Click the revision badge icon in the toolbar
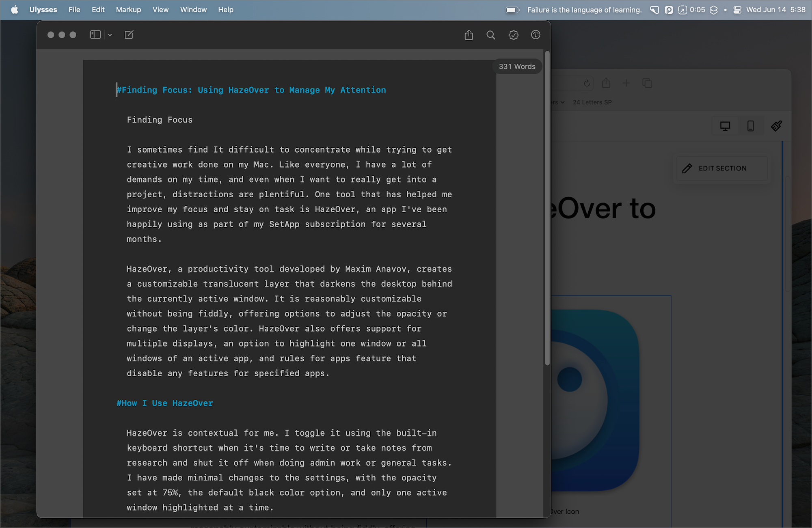 [514, 35]
